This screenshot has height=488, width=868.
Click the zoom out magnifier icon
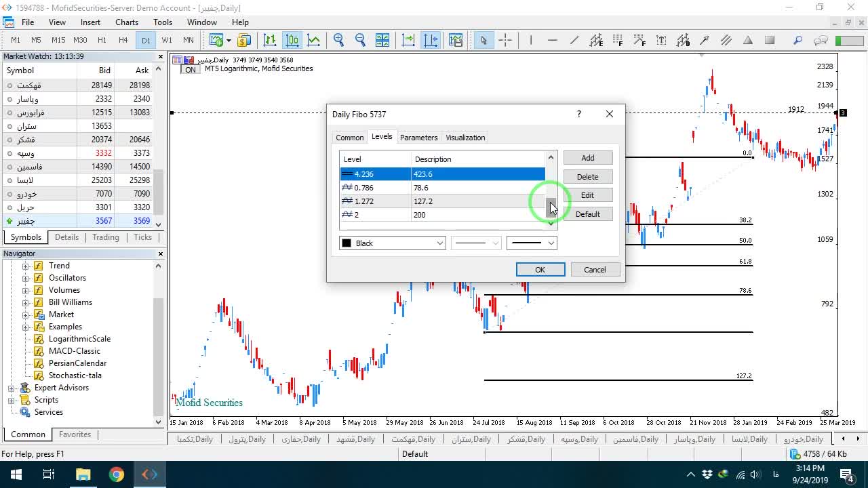click(360, 40)
